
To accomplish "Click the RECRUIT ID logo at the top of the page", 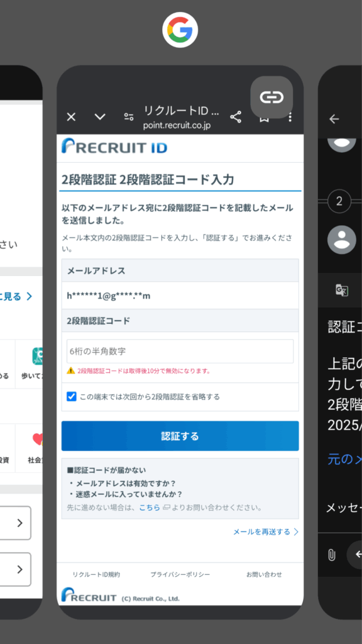I will [x=114, y=147].
